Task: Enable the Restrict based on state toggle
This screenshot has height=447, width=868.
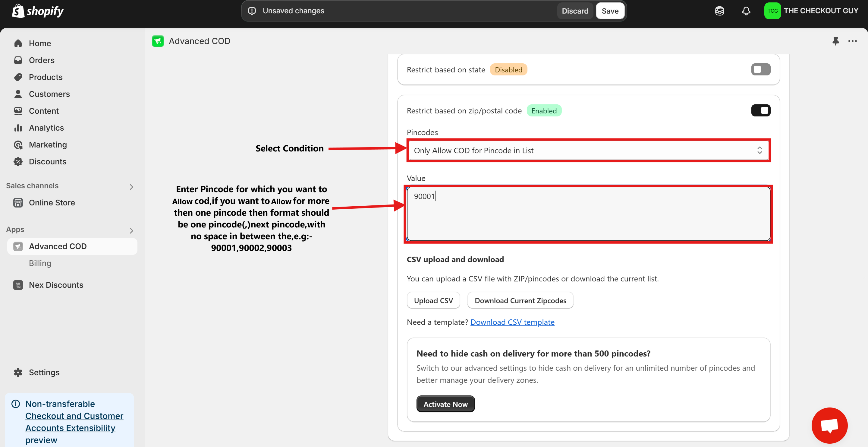Action: [760, 69]
